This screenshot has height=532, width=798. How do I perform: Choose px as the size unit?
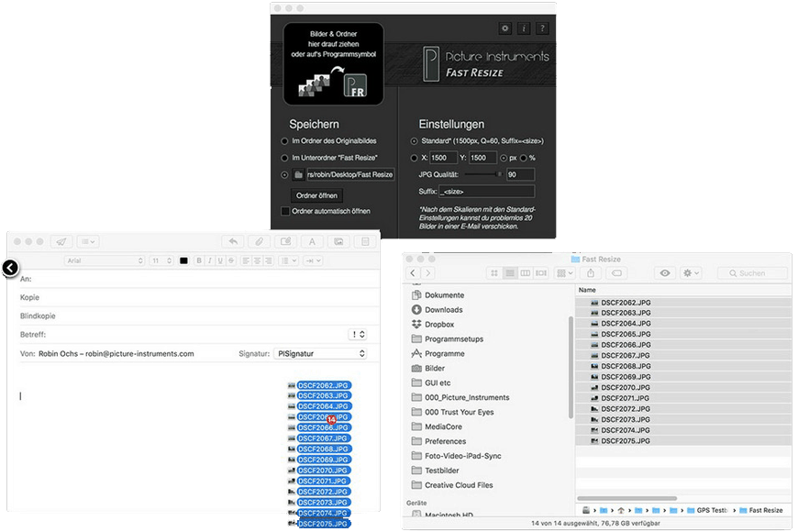click(x=504, y=158)
